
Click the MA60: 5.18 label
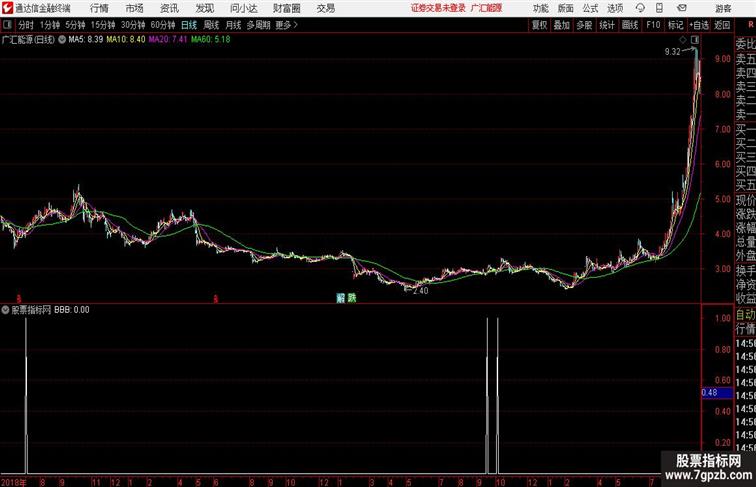pyautogui.click(x=211, y=40)
